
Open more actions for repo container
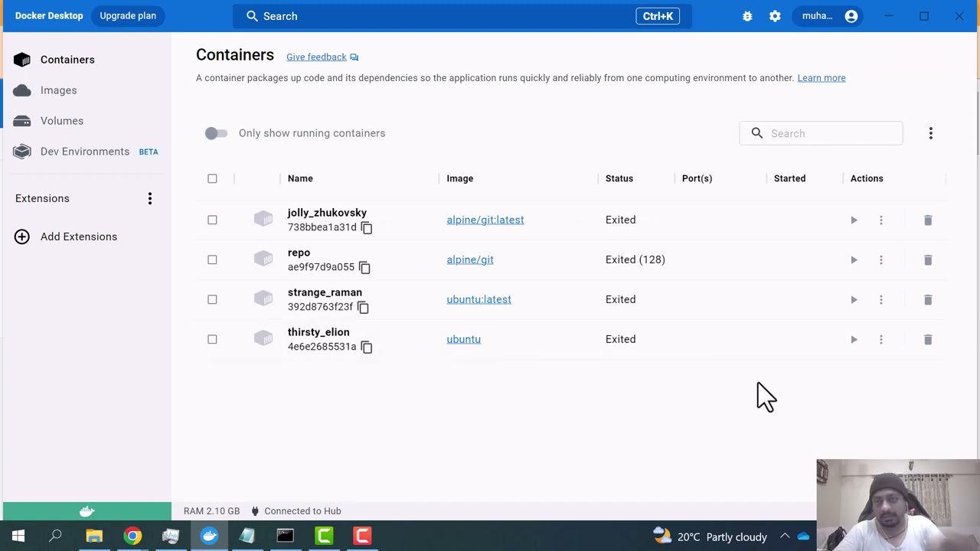(x=881, y=260)
